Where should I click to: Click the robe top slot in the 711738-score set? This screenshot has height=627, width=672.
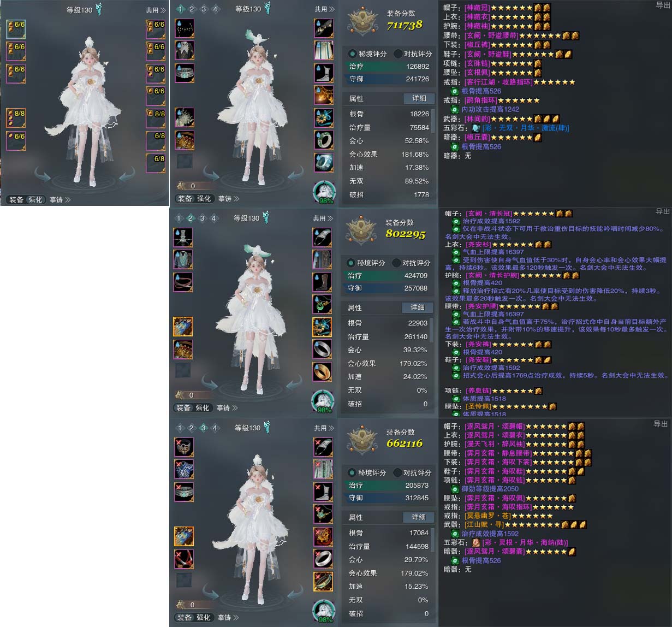pos(184,51)
